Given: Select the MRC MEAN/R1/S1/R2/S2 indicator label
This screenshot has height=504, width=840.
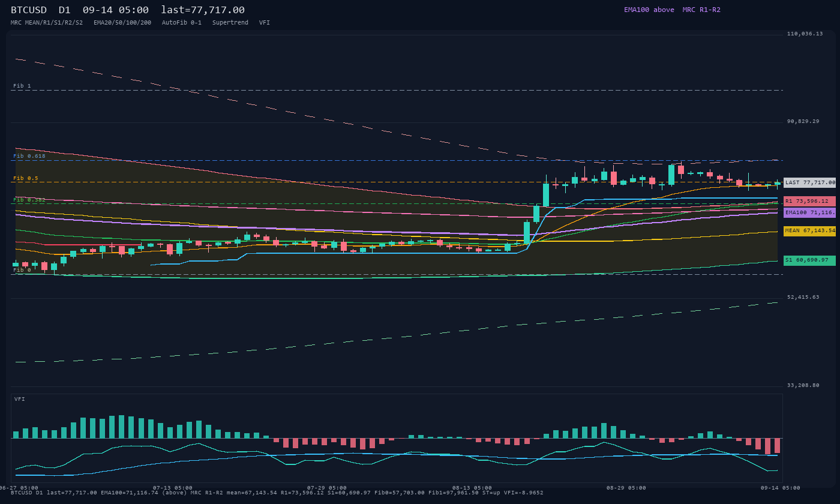Looking at the screenshot, I should 47,23.
